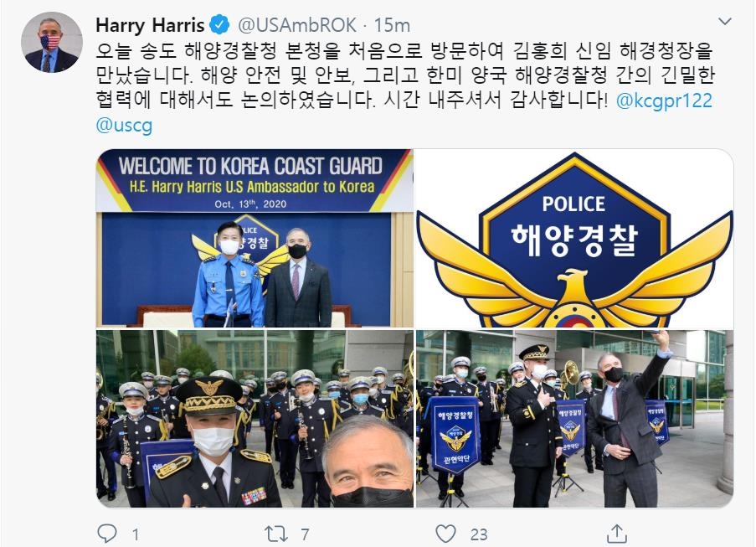Click the reply count 1

(136, 534)
